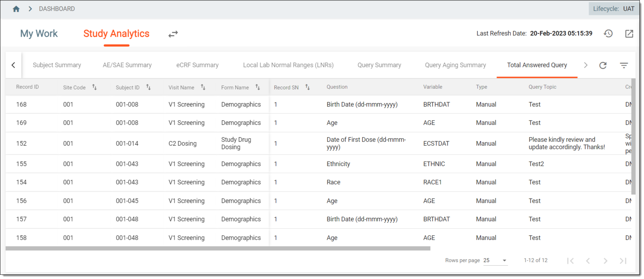Click the Variable column header

[433, 87]
